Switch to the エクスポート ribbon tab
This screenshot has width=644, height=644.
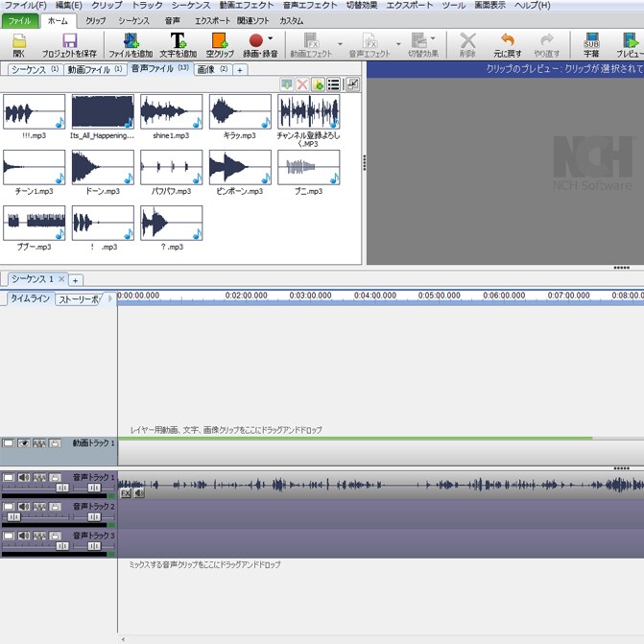[x=212, y=21]
